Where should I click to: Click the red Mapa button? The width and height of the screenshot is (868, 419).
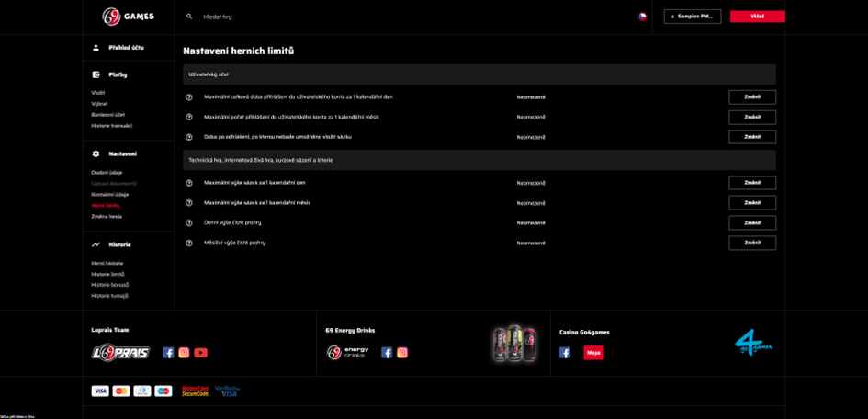pos(593,353)
